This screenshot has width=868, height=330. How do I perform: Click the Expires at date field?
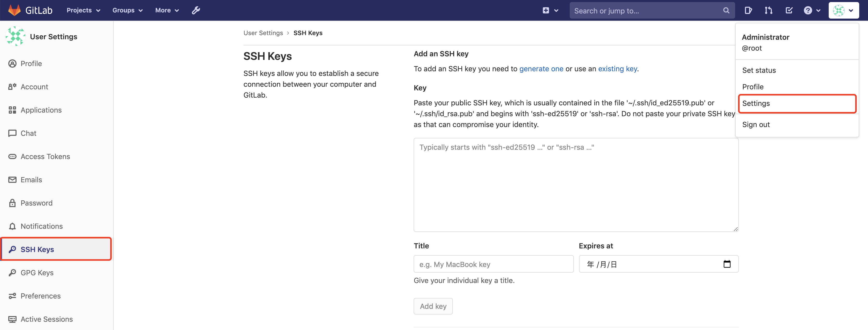click(658, 264)
